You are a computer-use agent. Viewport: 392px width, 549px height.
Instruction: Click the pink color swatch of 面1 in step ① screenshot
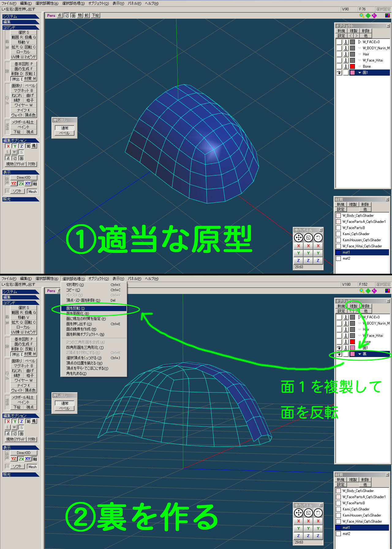point(352,73)
